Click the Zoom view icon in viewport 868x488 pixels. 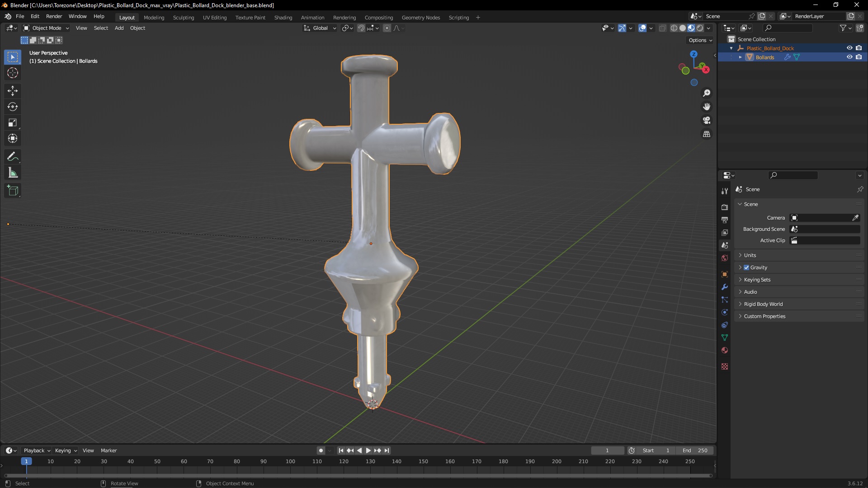(707, 93)
